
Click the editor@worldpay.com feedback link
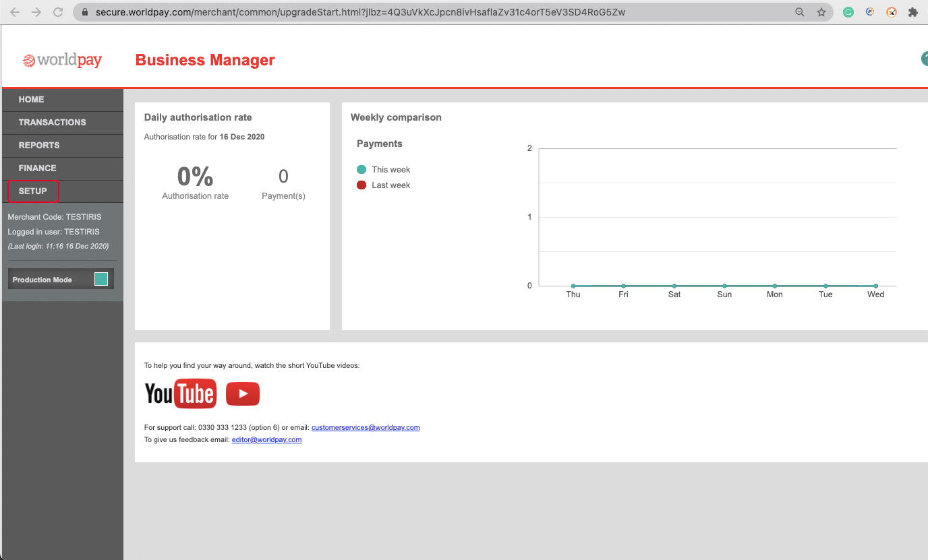[266, 439]
